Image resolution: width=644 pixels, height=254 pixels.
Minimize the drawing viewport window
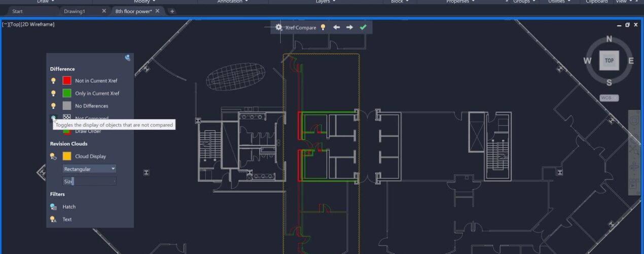(620, 25)
